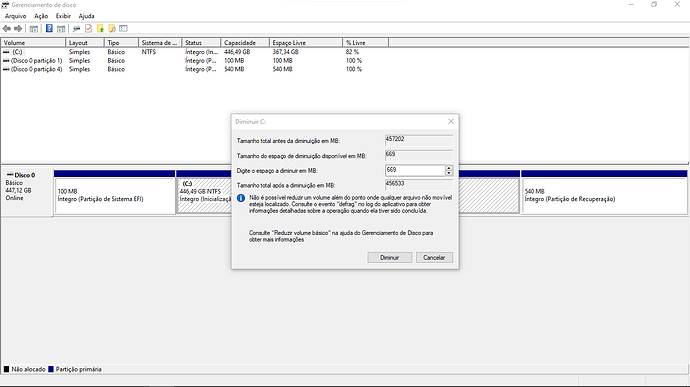
Task: Toggle the console tree pane icon
Action: (x=33, y=29)
